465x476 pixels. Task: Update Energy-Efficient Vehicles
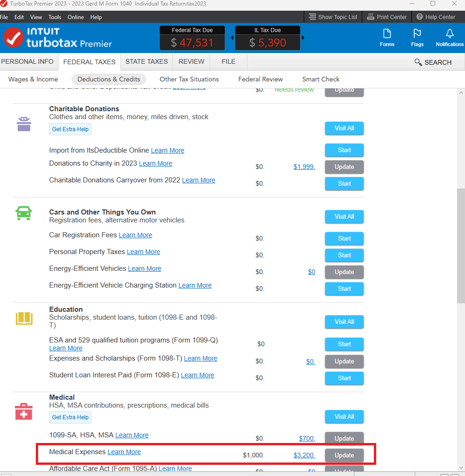[x=344, y=272]
